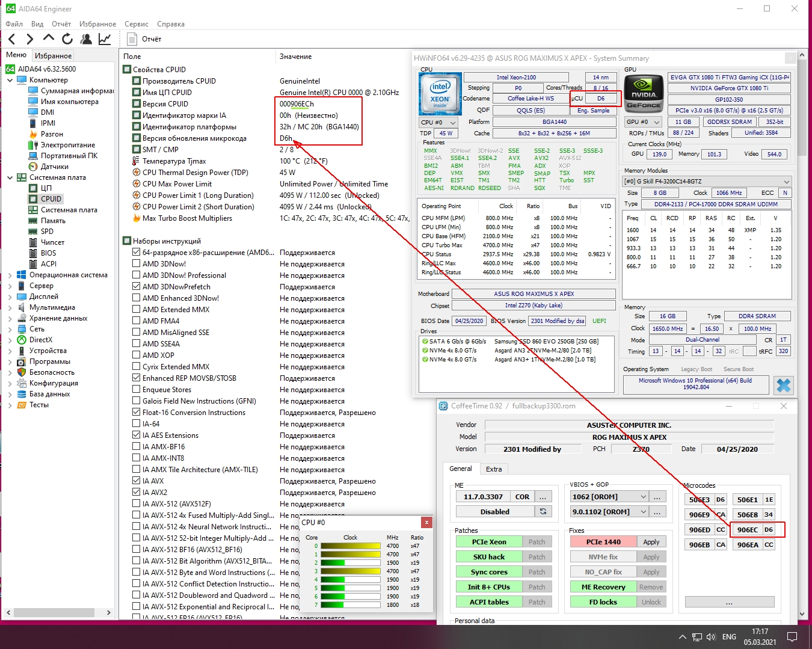Click the Отчёт report button in the toolbar
Screen dimensions: 812x649
coord(145,39)
